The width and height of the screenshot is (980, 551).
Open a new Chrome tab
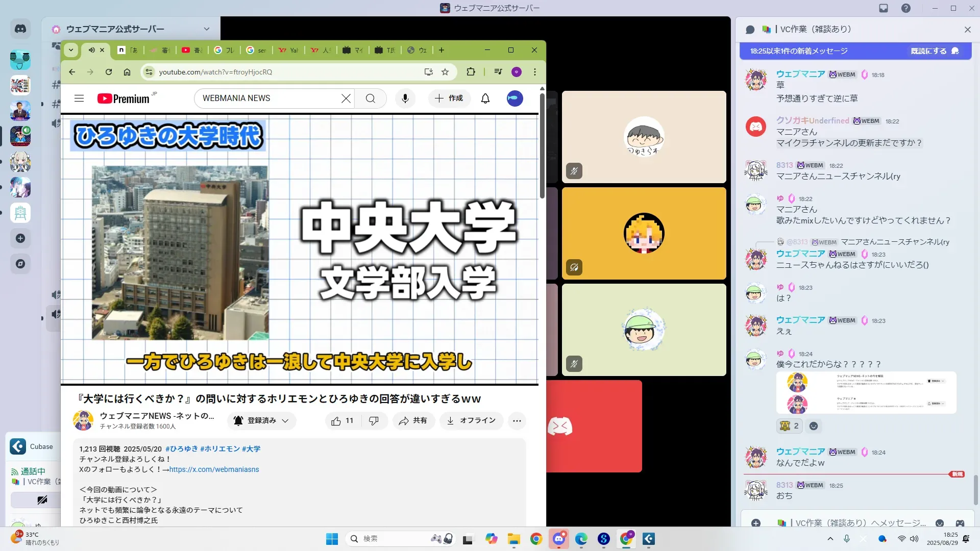[442, 50]
